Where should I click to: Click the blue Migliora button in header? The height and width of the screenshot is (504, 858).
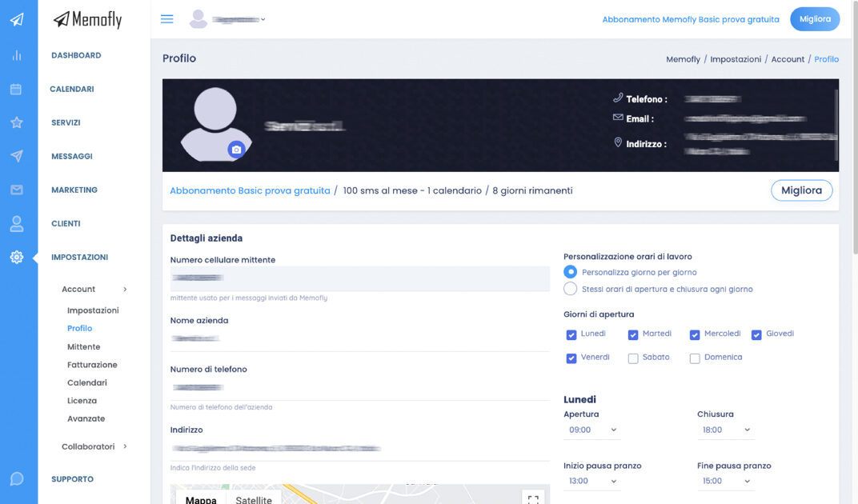pos(814,19)
